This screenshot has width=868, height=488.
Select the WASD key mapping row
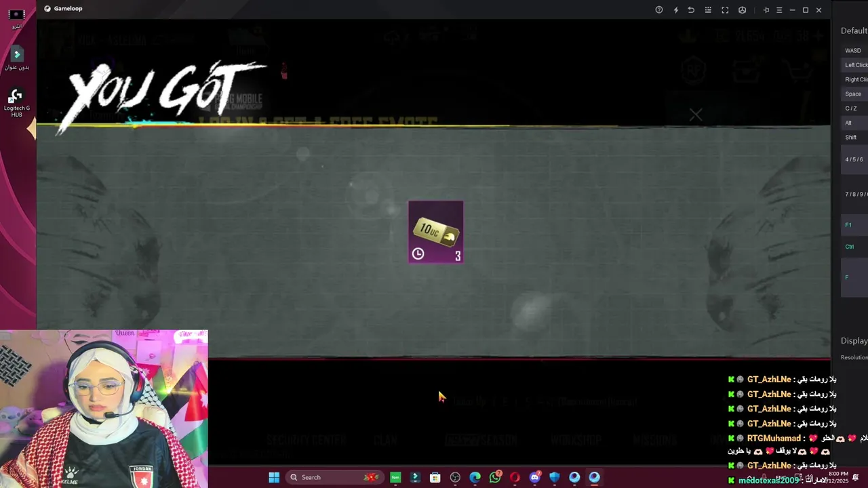(854, 50)
